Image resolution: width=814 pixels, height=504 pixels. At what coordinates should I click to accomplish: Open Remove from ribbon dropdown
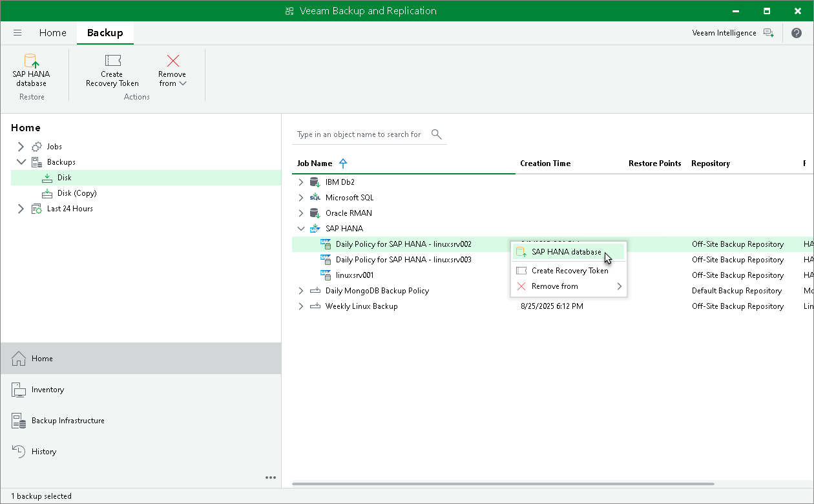pos(172,70)
